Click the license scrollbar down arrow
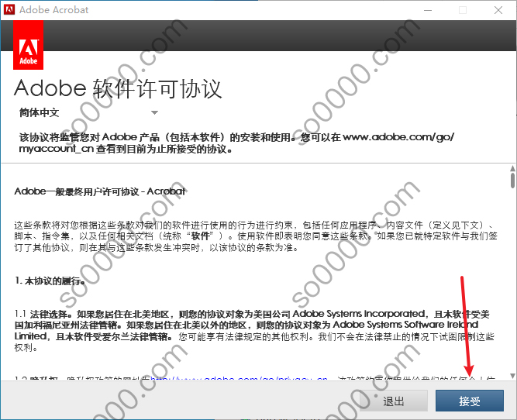The width and height of the screenshot is (517, 420). pos(512,376)
